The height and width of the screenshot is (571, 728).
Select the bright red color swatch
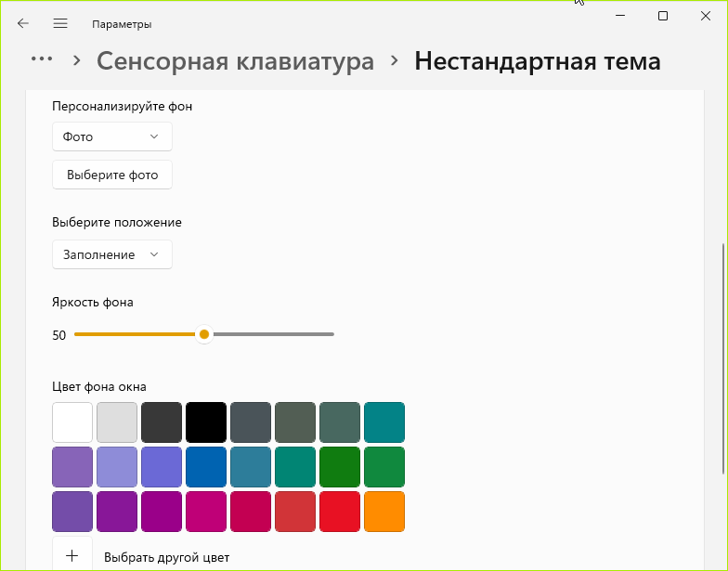point(340,512)
